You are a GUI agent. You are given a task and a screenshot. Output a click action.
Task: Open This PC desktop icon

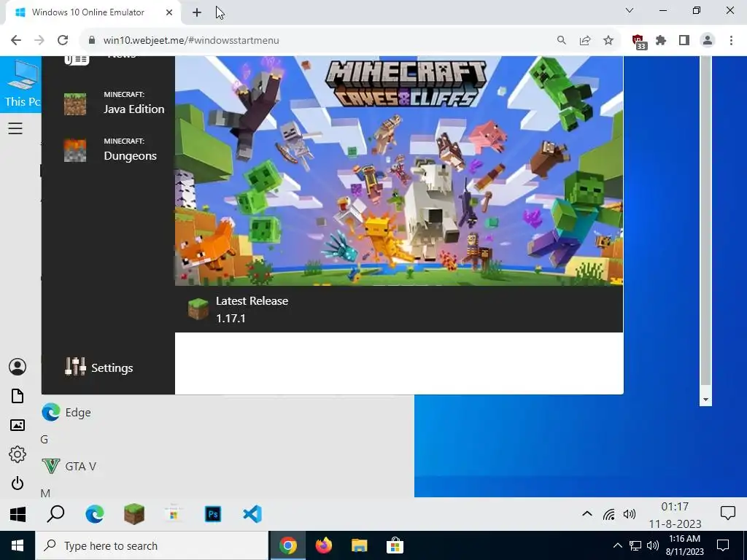coord(21,84)
